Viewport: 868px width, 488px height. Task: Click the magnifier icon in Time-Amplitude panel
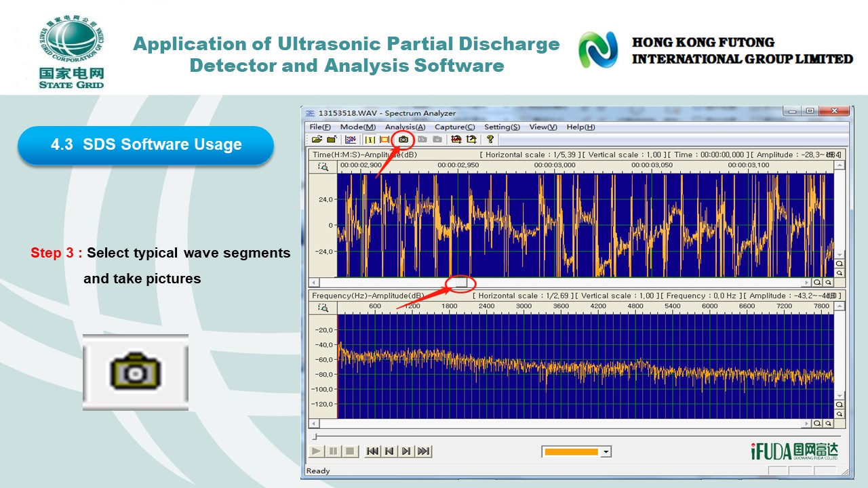[x=323, y=167]
